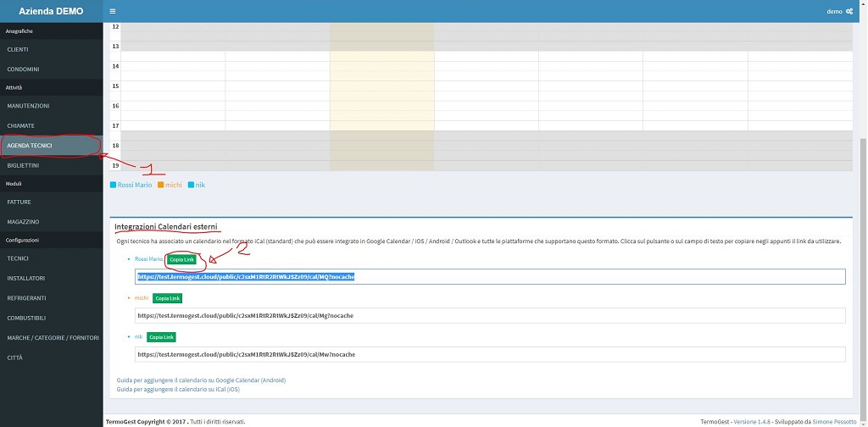
Task: Open MARCHE / CATEGORIE / FORNITORI page
Action: tap(52, 337)
